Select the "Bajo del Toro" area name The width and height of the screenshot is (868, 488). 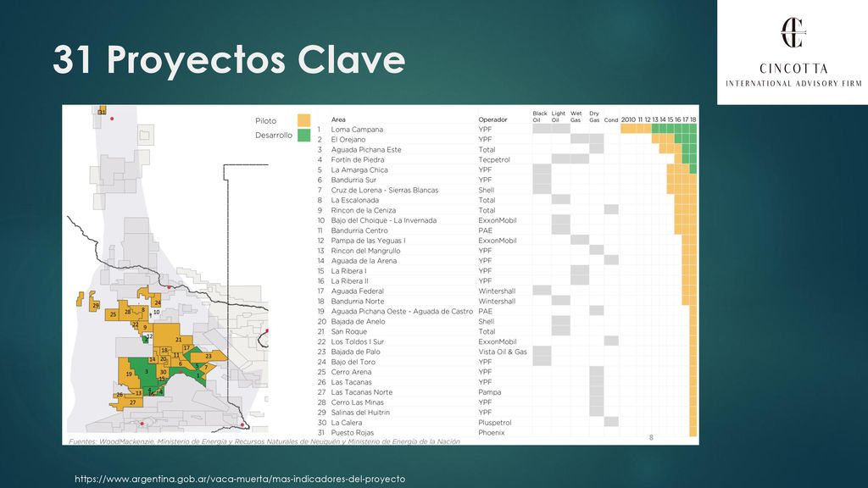pyautogui.click(x=353, y=362)
